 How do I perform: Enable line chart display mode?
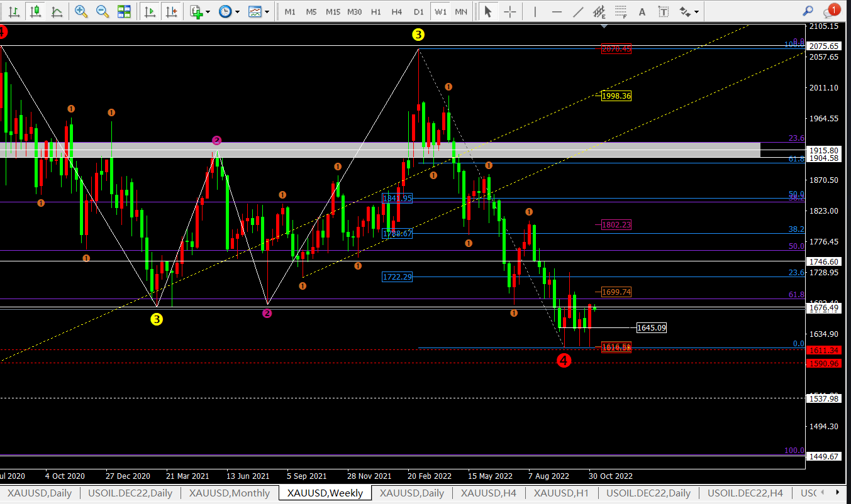coord(57,11)
